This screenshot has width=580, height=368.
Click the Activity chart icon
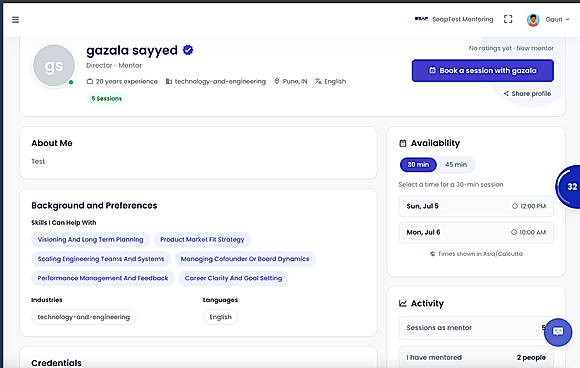point(403,304)
